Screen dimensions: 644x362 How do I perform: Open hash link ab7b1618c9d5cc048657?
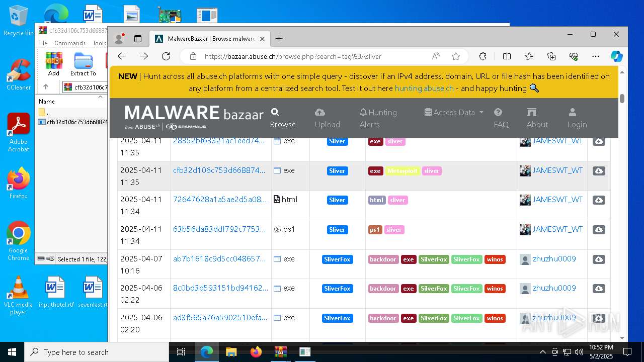pos(219,259)
